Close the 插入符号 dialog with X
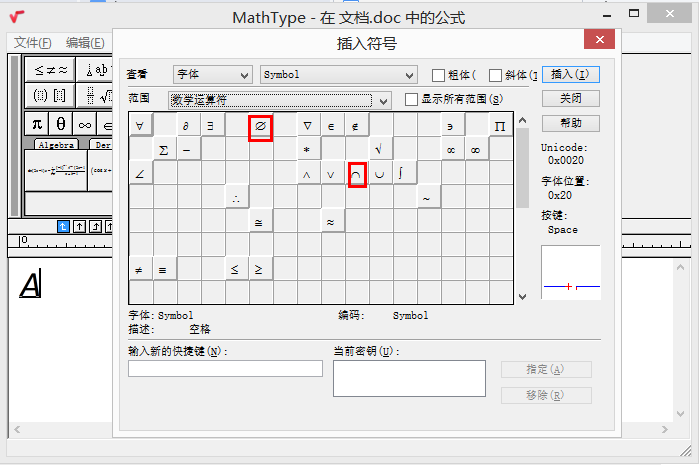The height and width of the screenshot is (465, 699). coord(599,39)
